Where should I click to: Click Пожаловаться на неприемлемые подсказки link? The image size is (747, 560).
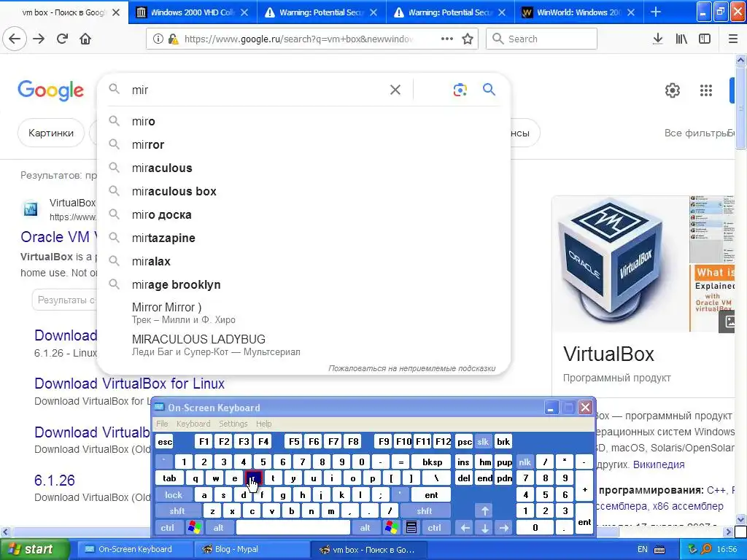click(x=411, y=368)
